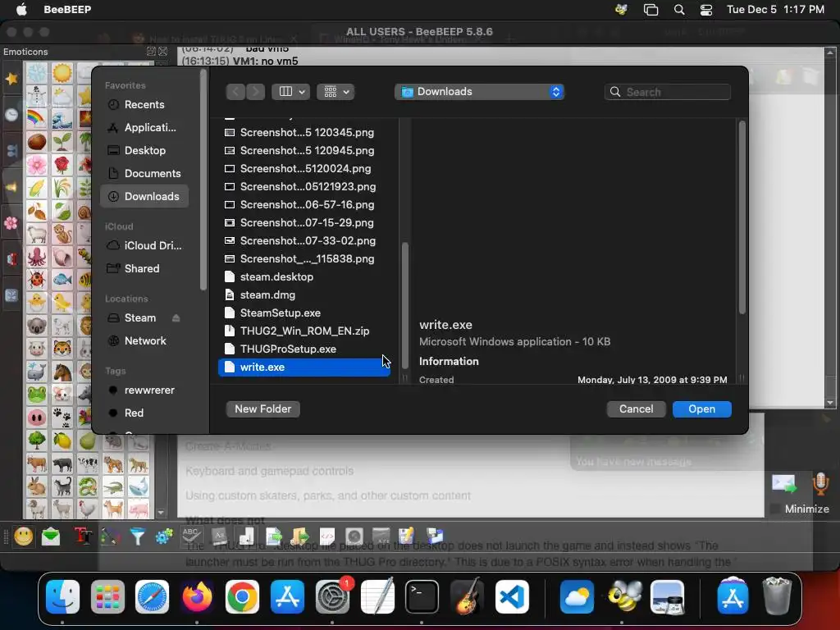Pick the rainbow emoticon
This screenshot has height=630, width=840.
(36, 119)
